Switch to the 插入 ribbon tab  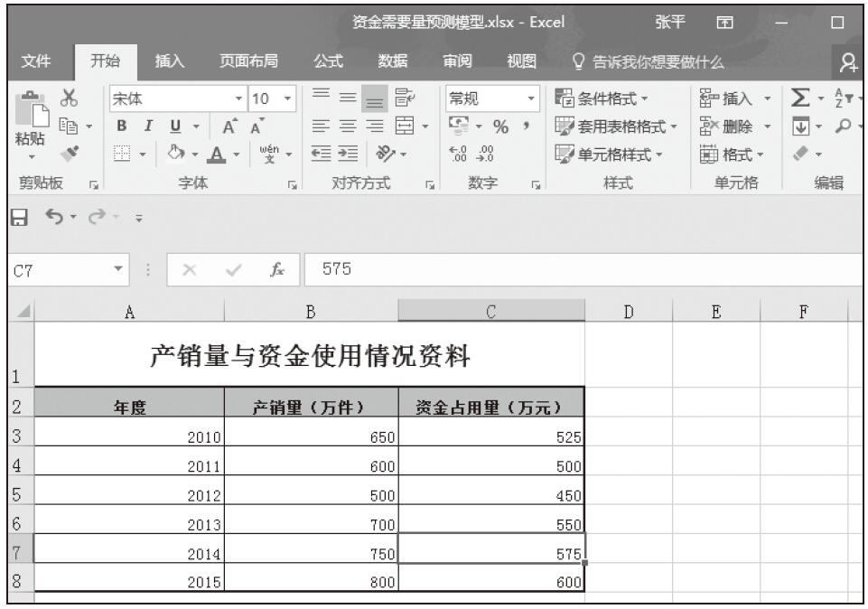coord(166,61)
